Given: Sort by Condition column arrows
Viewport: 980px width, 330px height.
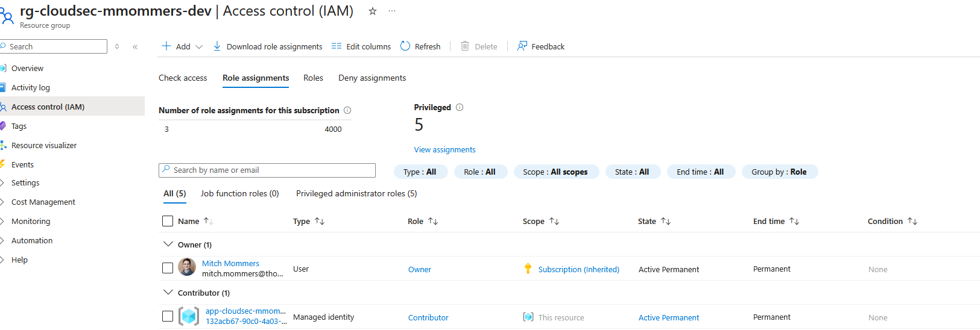Looking at the screenshot, I should point(912,221).
